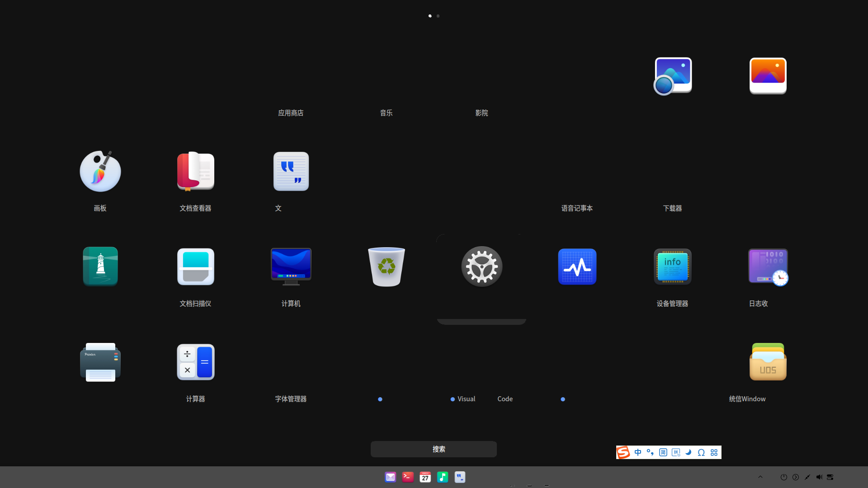The width and height of the screenshot is (868, 488).
Task: Launch the system monitor pulse icon
Action: [x=577, y=267]
